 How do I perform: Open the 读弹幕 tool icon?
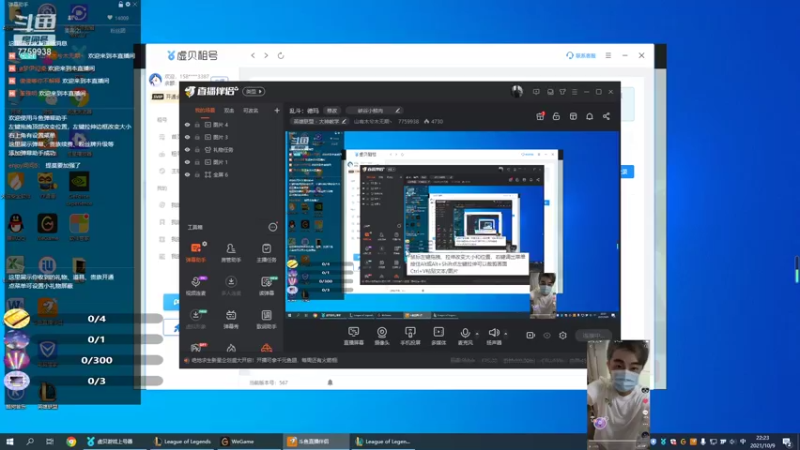coord(266,286)
